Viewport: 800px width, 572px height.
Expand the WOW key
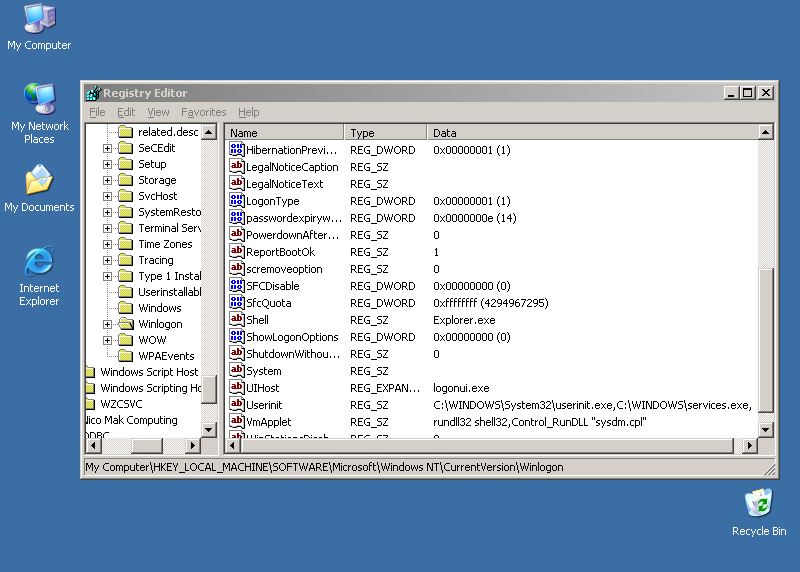(107, 340)
